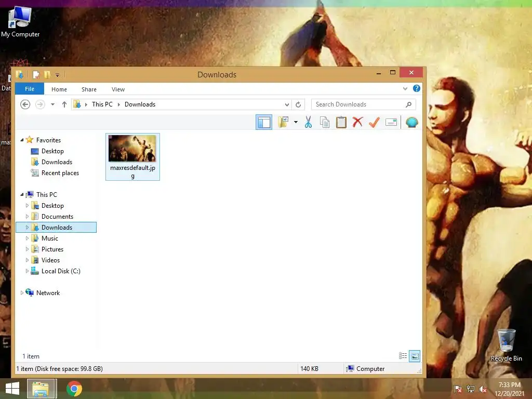The image size is (532, 399).
Task: Select Pictures in navigation pane
Action: pos(52,249)
